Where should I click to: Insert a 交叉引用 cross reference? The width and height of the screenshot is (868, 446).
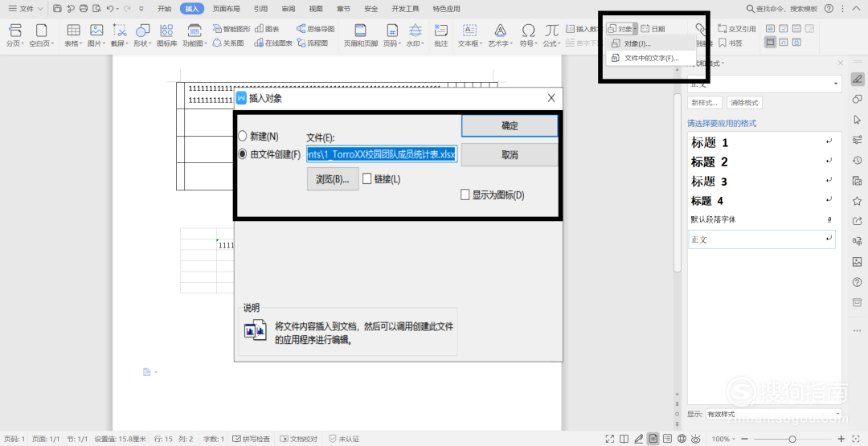737,29
